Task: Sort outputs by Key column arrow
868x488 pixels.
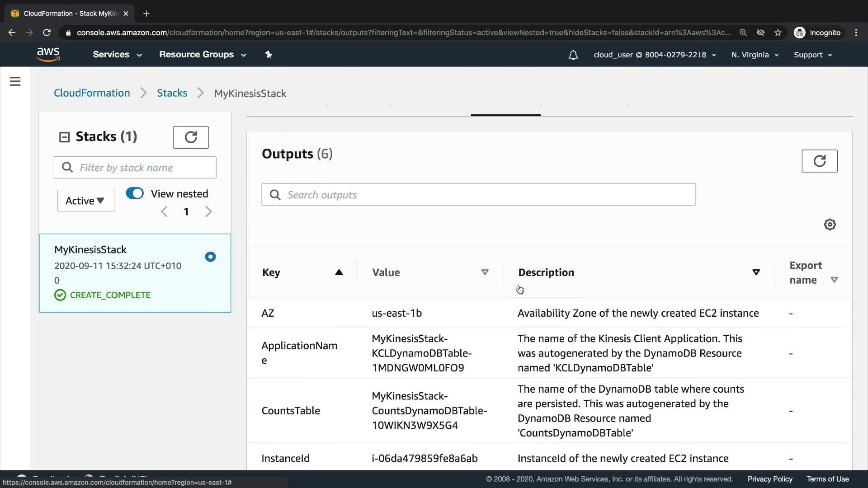Action: click(339, 272)
